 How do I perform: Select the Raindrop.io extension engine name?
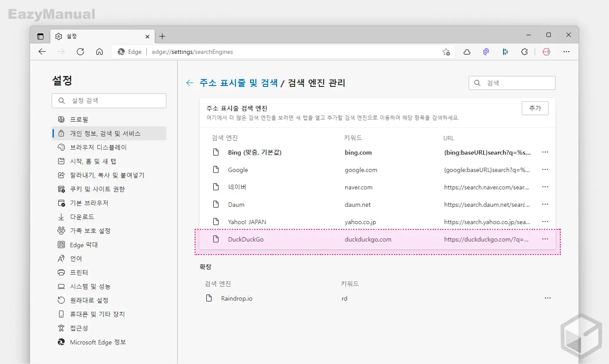237,298
